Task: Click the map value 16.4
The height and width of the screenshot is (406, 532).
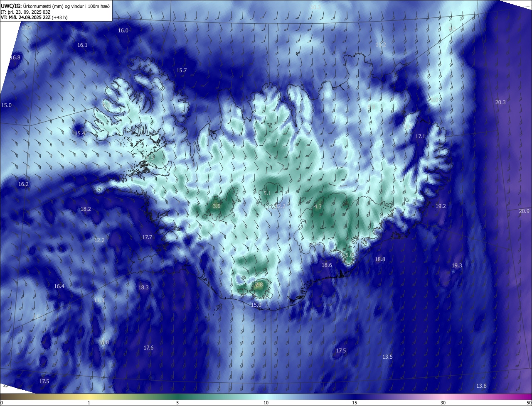Action: (59, 286)
